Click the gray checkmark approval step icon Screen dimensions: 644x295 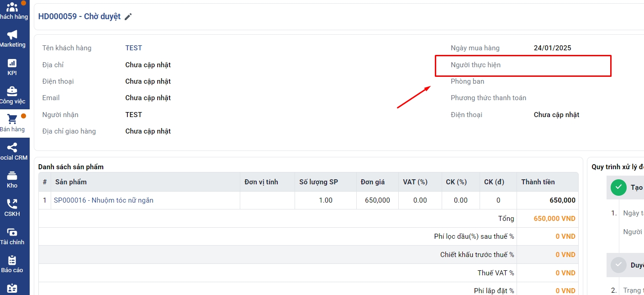point(618,265)
